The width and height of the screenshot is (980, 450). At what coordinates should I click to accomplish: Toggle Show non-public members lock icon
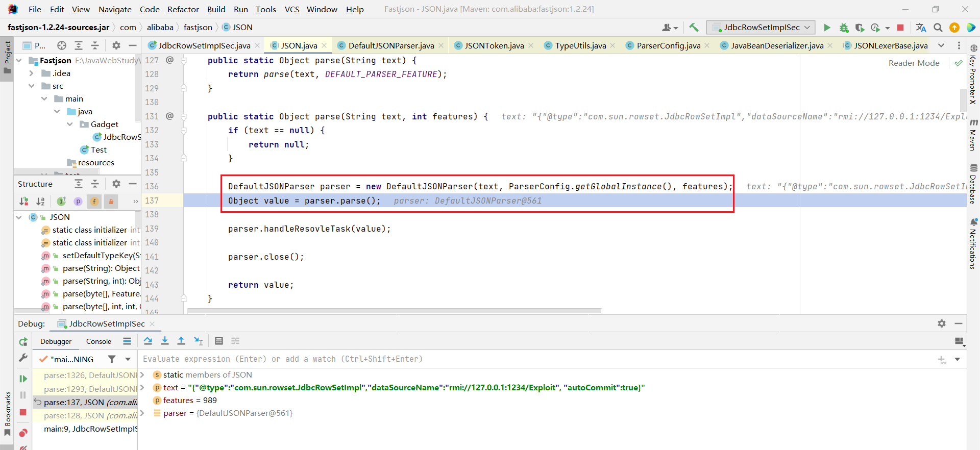click(x=111, y=202)
